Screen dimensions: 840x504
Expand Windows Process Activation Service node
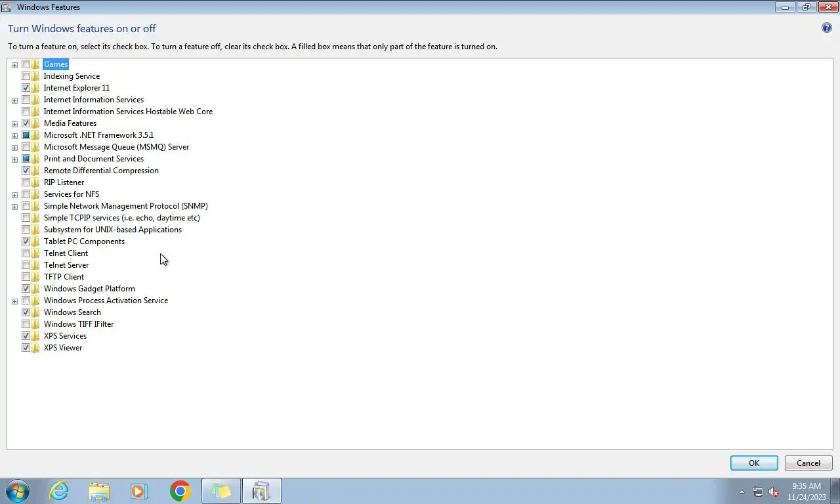(14, 301)
